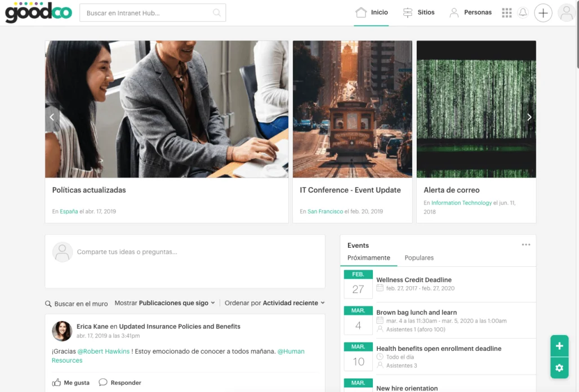579x392 pixels.
Task: Click 'Asistentes 1 (aforo 100)' text
Action: click(x=416, y=329)
